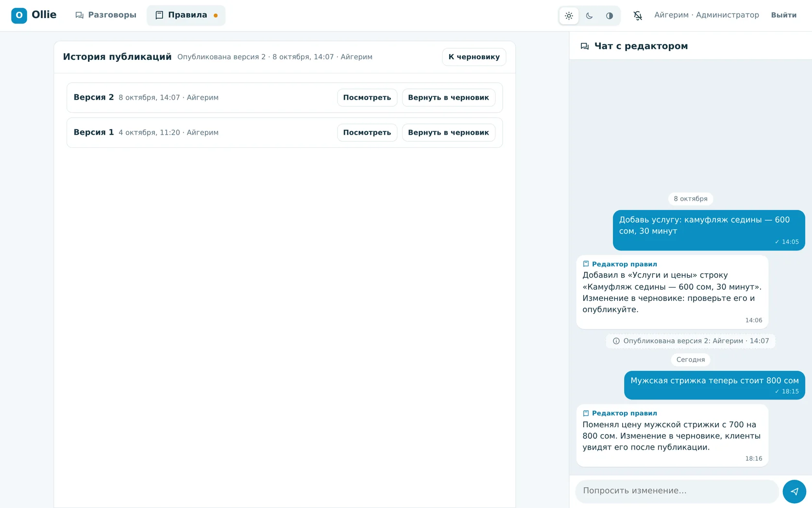812x508 pixels.
Task: Click the reply starting 'Поменял цену мужской стрижки'
Action: click(x=672, y=436)
